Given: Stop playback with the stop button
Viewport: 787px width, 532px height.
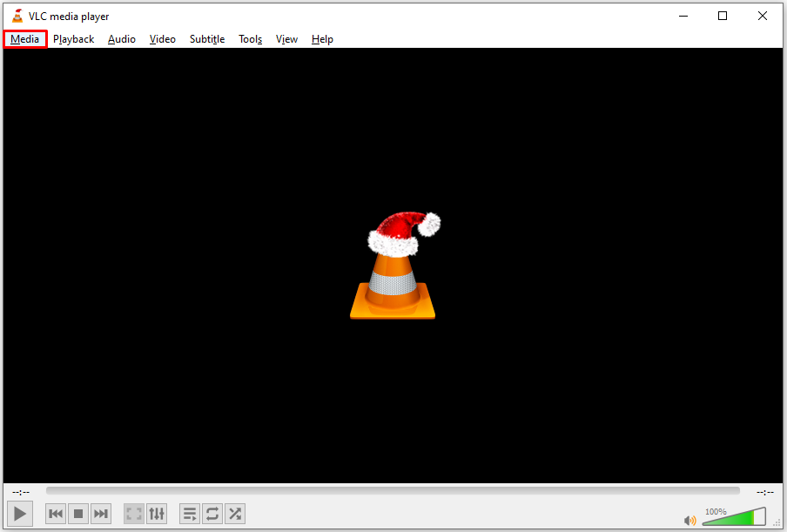Looking at the screenshot, I should click(x=78, y=514).
